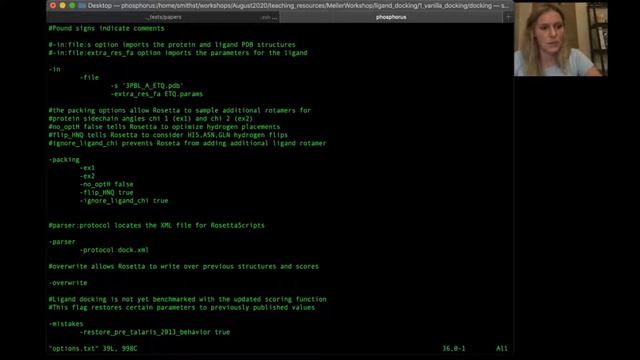640x360 pixels.
Task: Click the '-s 3PBL_A_ETQ.pdb' line
Action: pos(147,86)
